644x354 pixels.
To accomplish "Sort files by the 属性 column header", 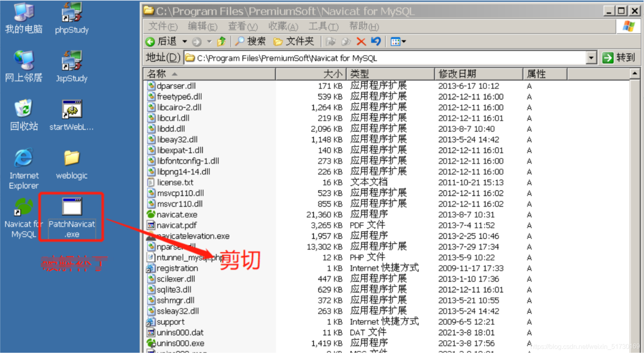I will click(x=545, y=74).
